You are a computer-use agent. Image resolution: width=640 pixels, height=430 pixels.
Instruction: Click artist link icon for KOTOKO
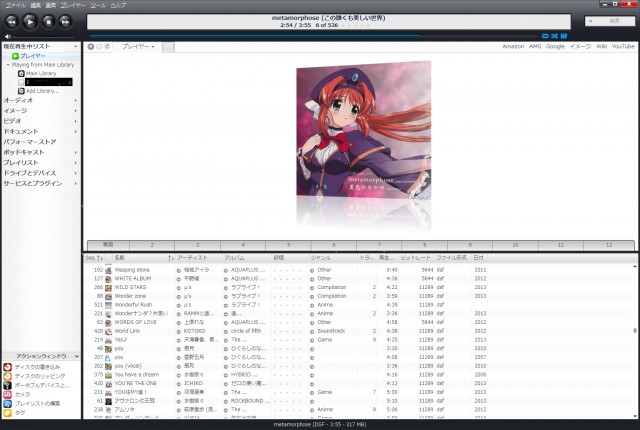click(x=179, y=331)
